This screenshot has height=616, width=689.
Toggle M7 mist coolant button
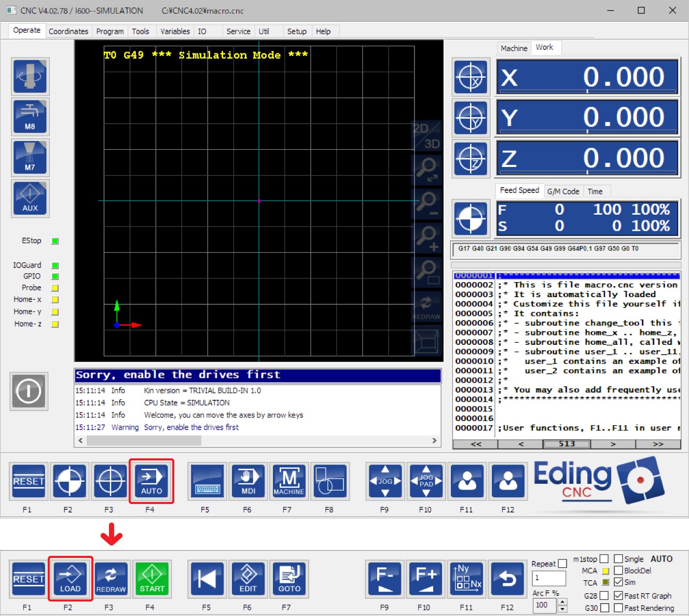30,158
